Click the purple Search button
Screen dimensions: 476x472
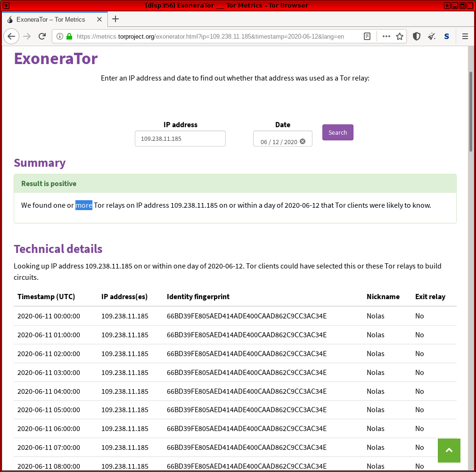pyautogui.click(x=337, y=132)
